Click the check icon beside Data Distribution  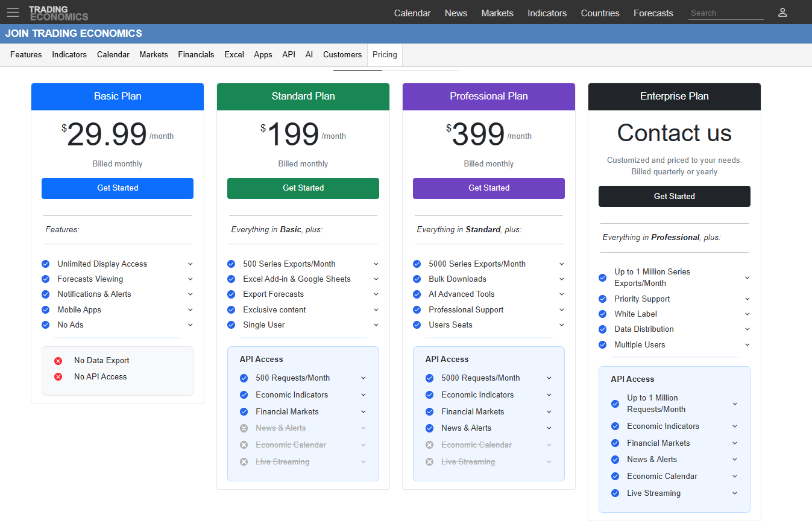pos(602,329)
